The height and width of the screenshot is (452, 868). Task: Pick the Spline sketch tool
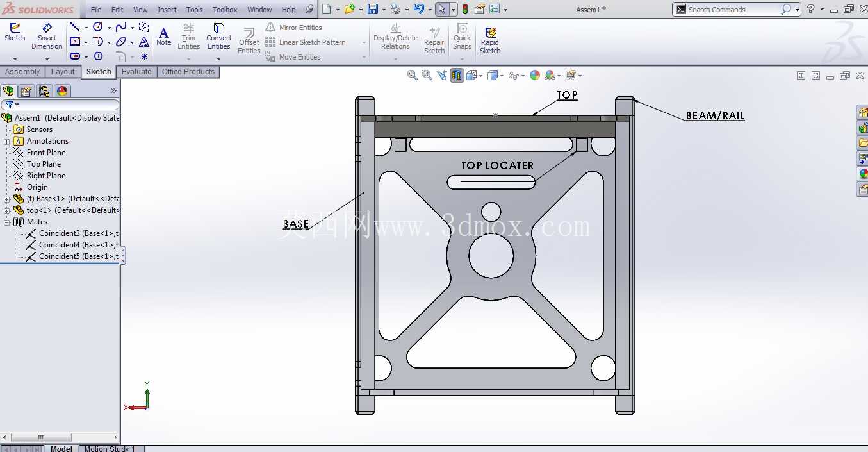point(121,27)
